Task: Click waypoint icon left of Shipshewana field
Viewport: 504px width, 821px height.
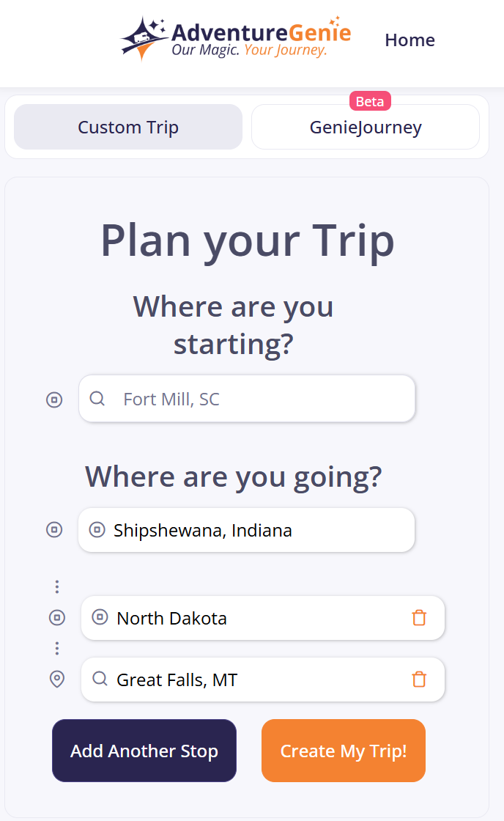Action: [x=54, y=529]
